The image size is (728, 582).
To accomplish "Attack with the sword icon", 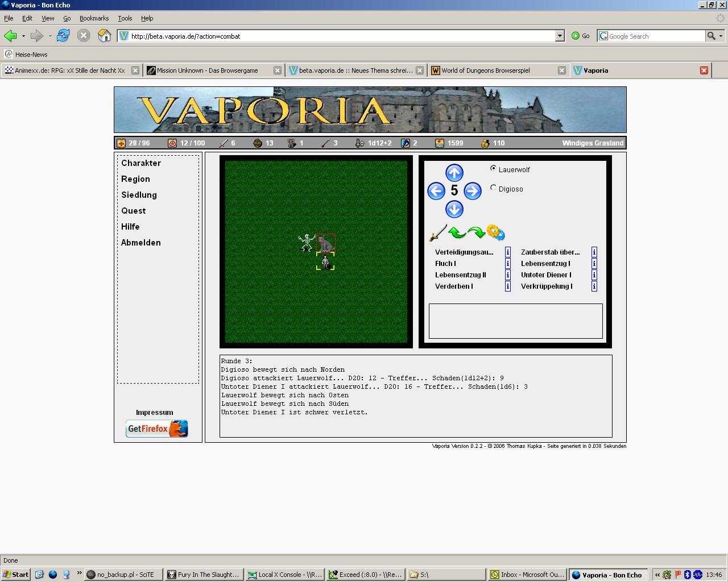I will [x=437, y=232].
